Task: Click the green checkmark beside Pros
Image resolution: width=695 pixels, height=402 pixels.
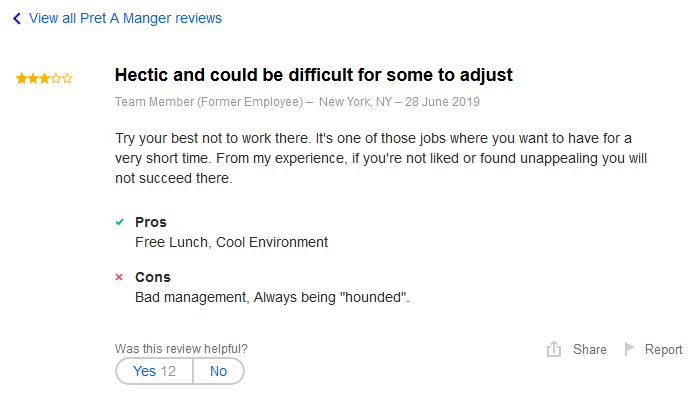Action: coord(119,222)
